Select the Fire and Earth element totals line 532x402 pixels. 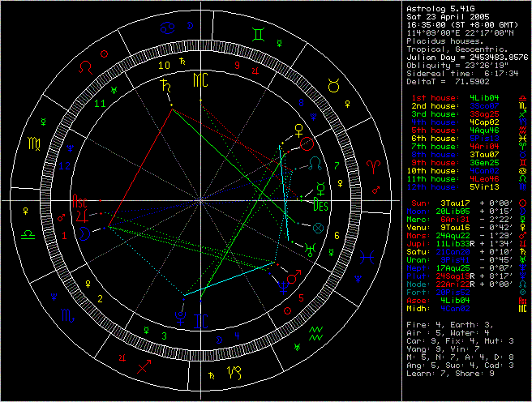[451, 324]
